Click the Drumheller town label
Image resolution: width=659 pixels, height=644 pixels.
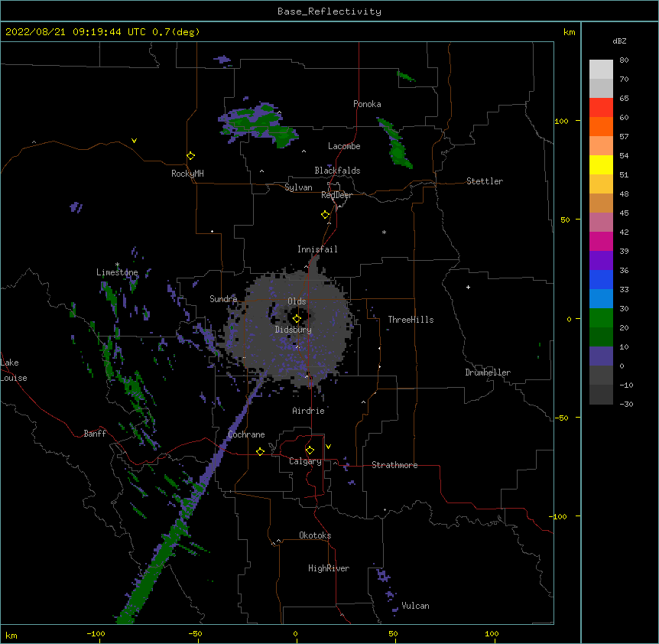click(x=488, y=372)
